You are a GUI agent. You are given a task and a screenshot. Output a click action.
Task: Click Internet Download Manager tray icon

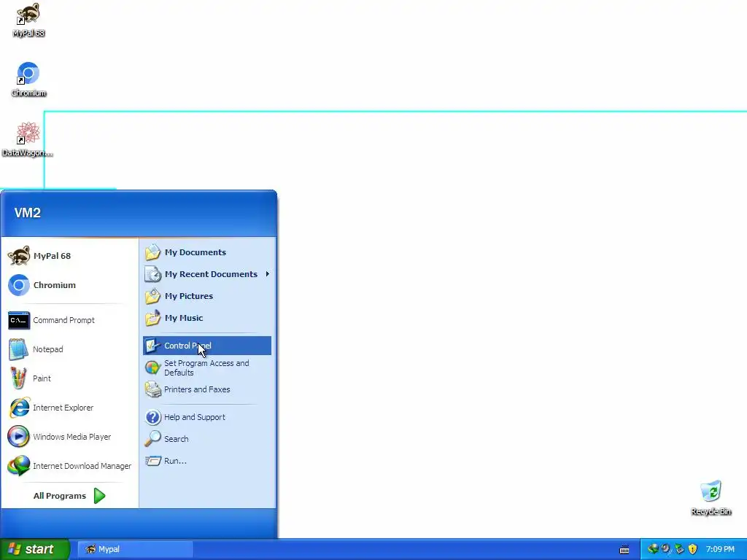pos(653,548)
